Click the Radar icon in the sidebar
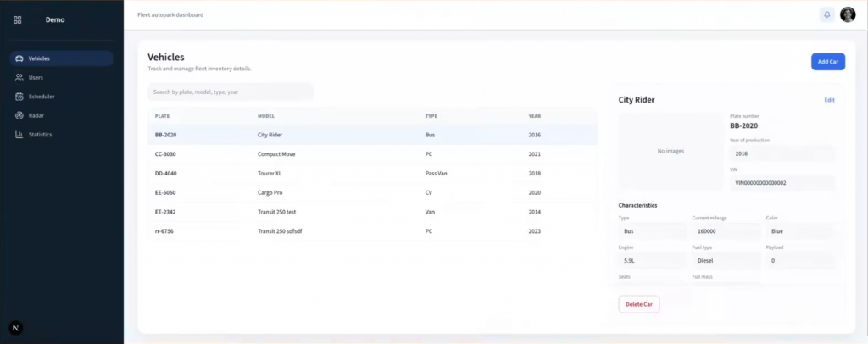 pyautogui.click(x=19, y=115)
